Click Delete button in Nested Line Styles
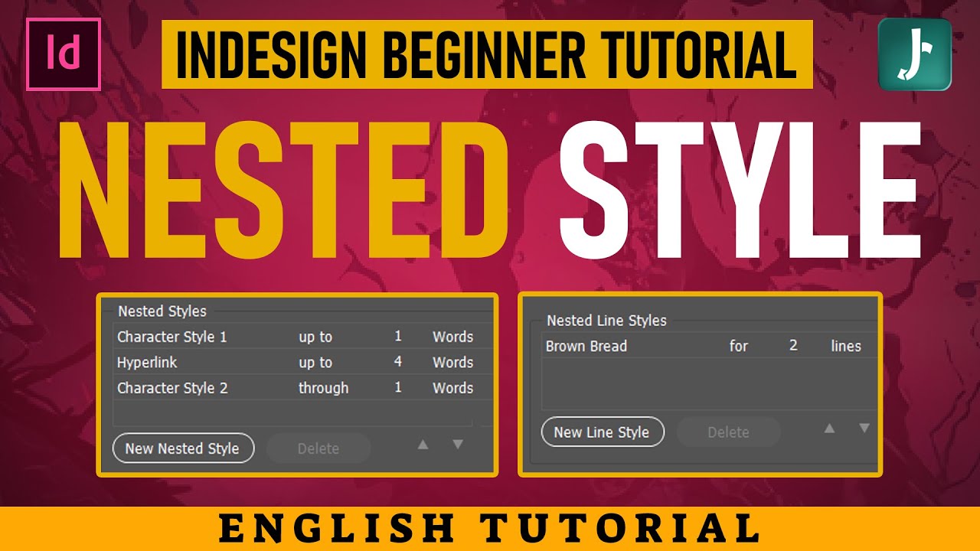Screen dimensions: 980x551 [x=728, y=432]
